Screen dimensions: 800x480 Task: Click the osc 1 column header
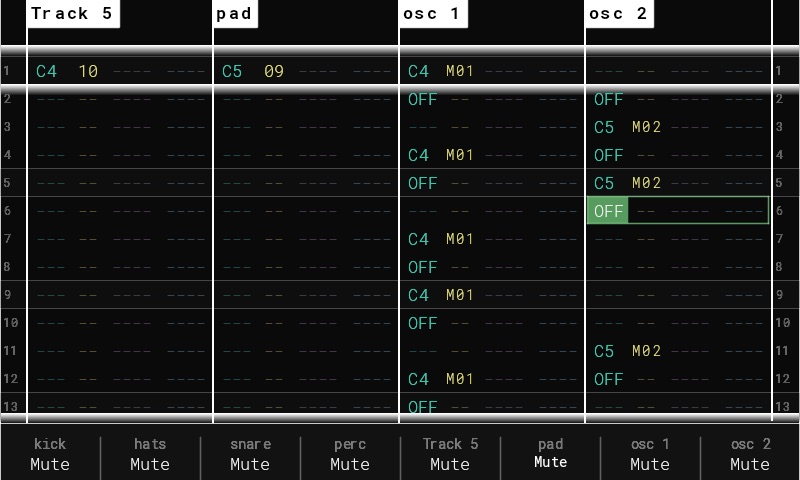point(432,14)
